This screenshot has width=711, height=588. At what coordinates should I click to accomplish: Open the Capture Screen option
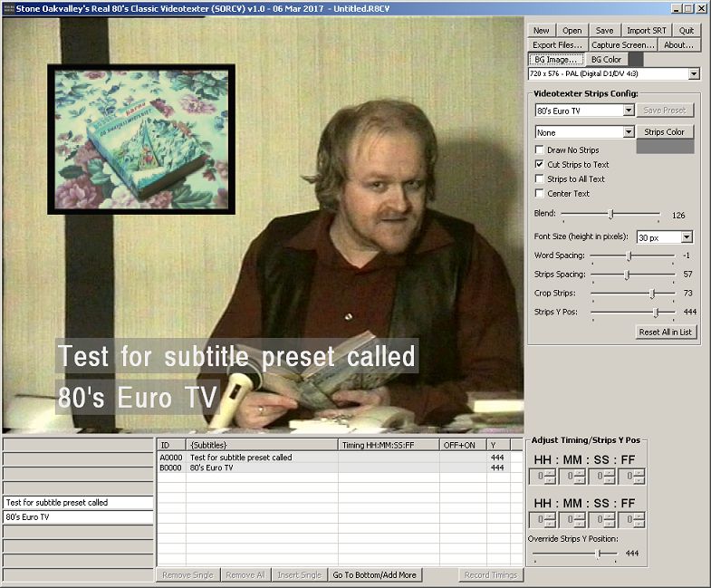pyautogui.click(x=622, y=44)
